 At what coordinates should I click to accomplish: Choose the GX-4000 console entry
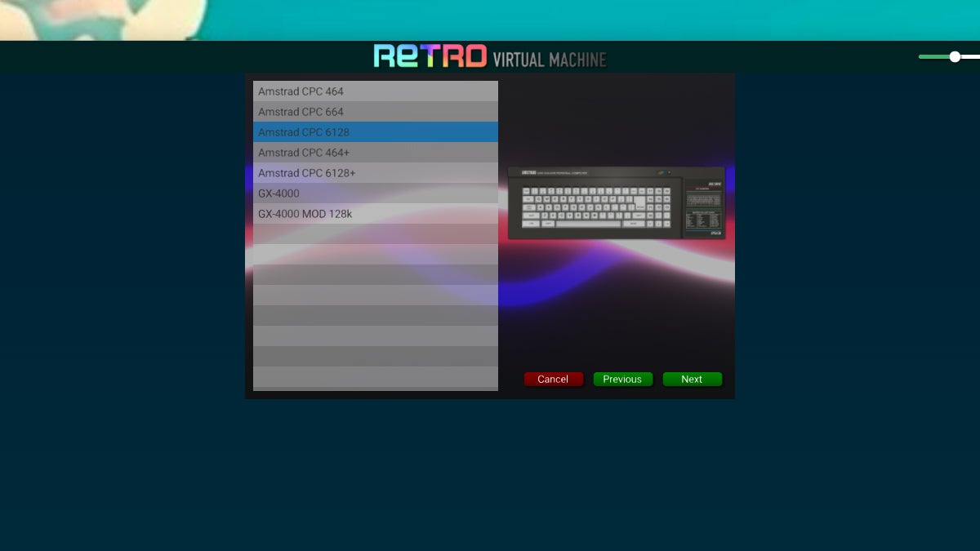click(376, 193)
